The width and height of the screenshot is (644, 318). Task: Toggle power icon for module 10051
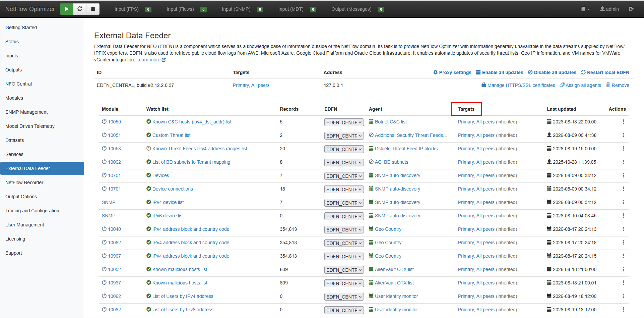point(104,135)
